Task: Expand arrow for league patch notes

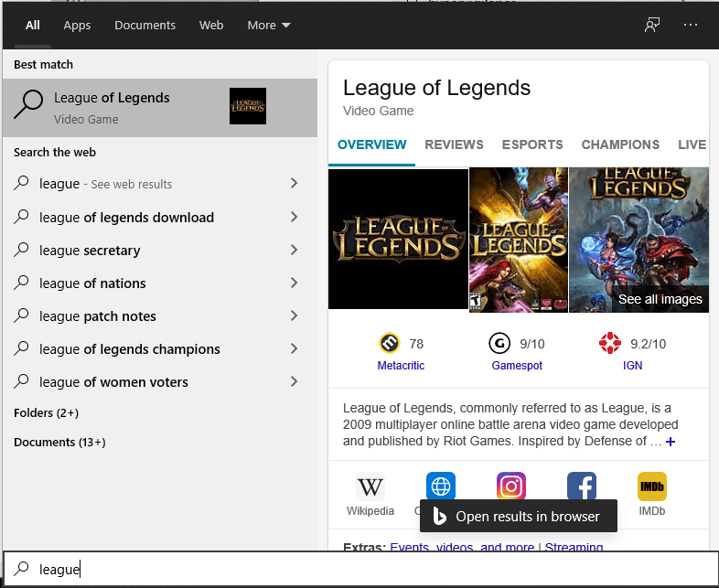Action: point(295,315)
